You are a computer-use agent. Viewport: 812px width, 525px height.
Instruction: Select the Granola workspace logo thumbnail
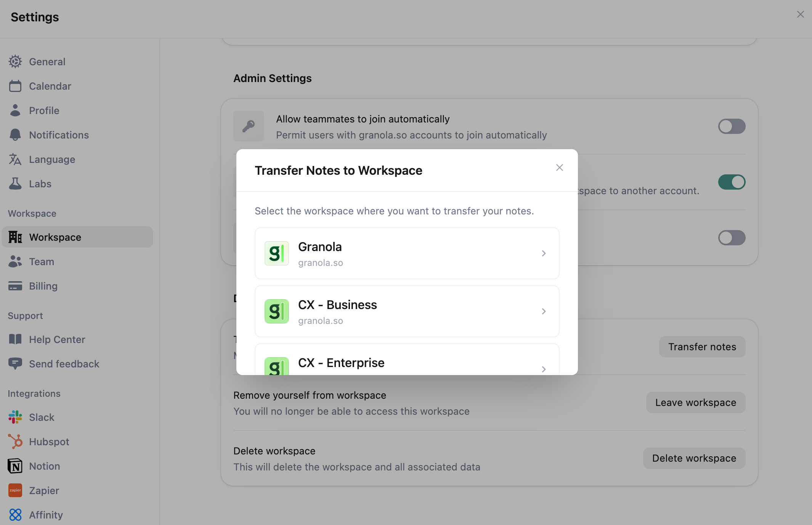(x=277, y=253)
